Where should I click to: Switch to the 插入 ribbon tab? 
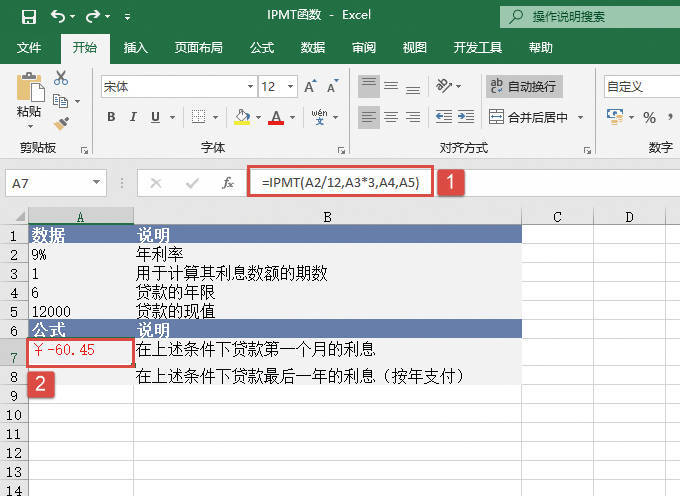pos(136,47)
